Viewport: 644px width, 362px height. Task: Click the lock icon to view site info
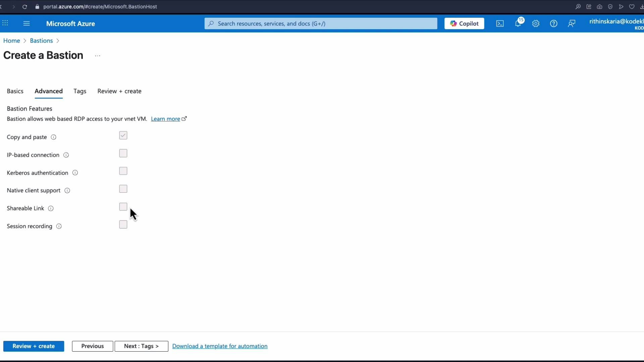[37, 7]
